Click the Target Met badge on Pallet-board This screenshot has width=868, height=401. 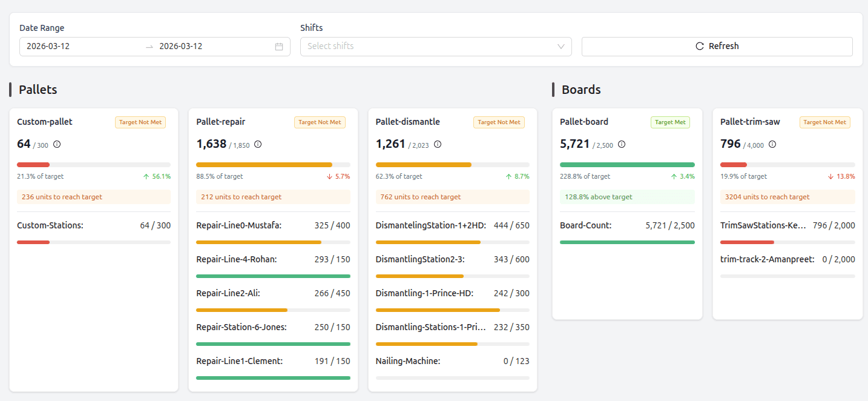(670, 122)
